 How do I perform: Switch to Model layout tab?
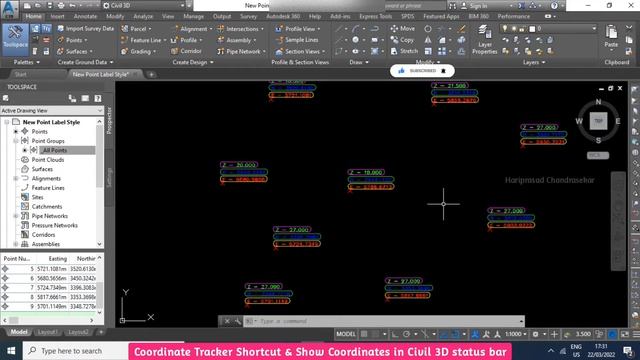click(19, 332)
